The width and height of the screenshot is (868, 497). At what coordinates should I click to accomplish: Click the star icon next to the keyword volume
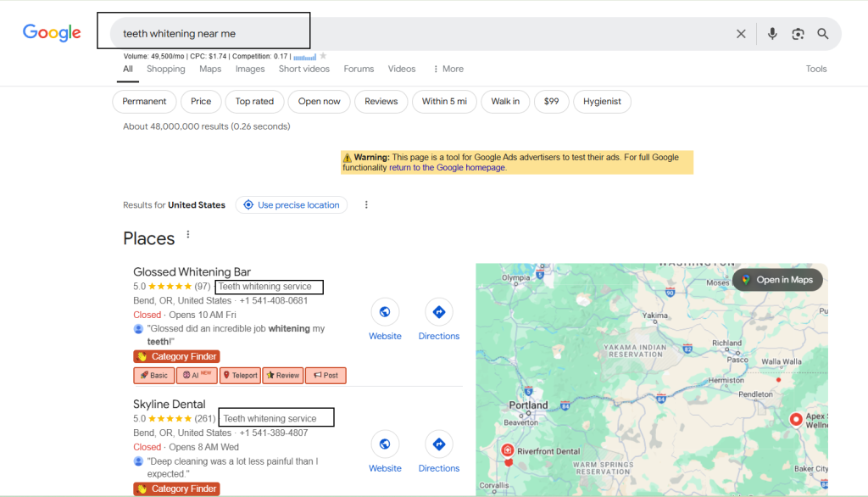[323, 56]
